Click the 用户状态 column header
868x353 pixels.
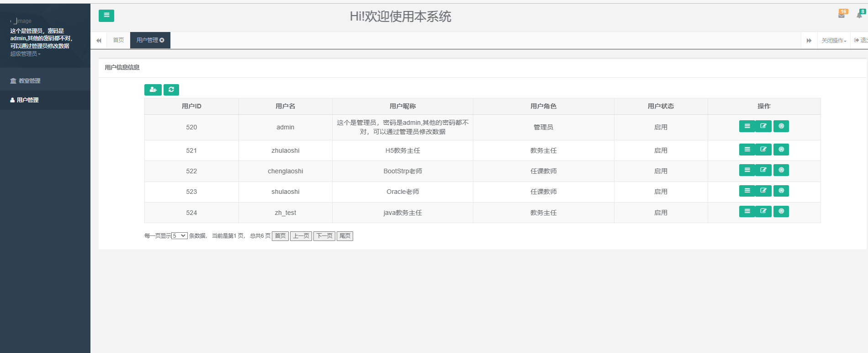(x=661, y=106)
